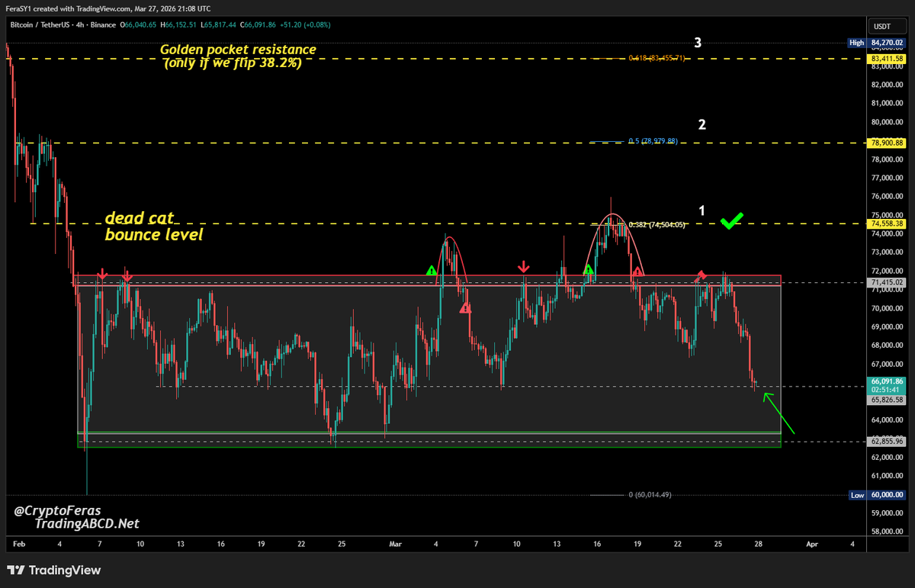The image size is (915, 588).
Task: Click the yellow 78,900.88 price axis tag
Action: (888, 143)
